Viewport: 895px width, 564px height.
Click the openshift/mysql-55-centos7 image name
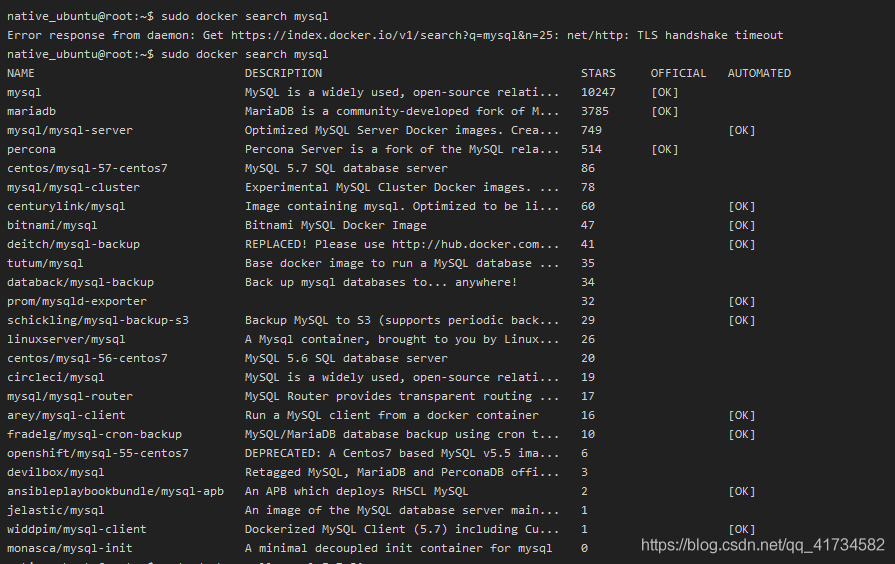pyautogui.click(x=98, y=453)
